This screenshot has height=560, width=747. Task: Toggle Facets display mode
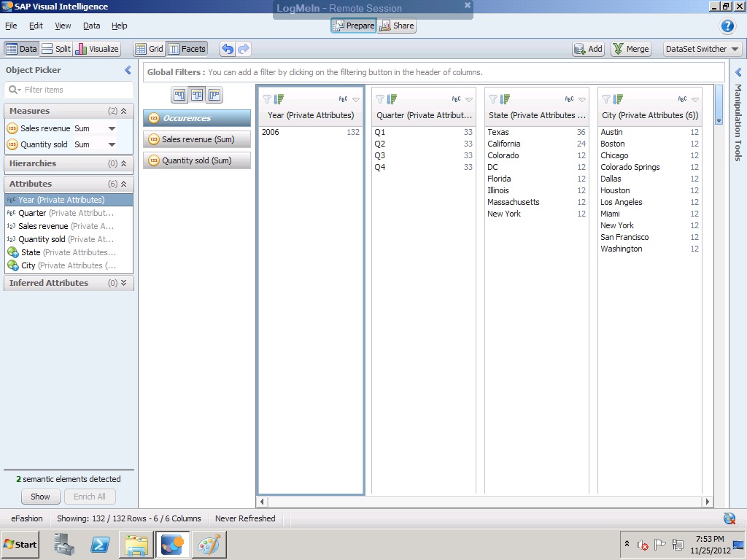pos(187,49)
